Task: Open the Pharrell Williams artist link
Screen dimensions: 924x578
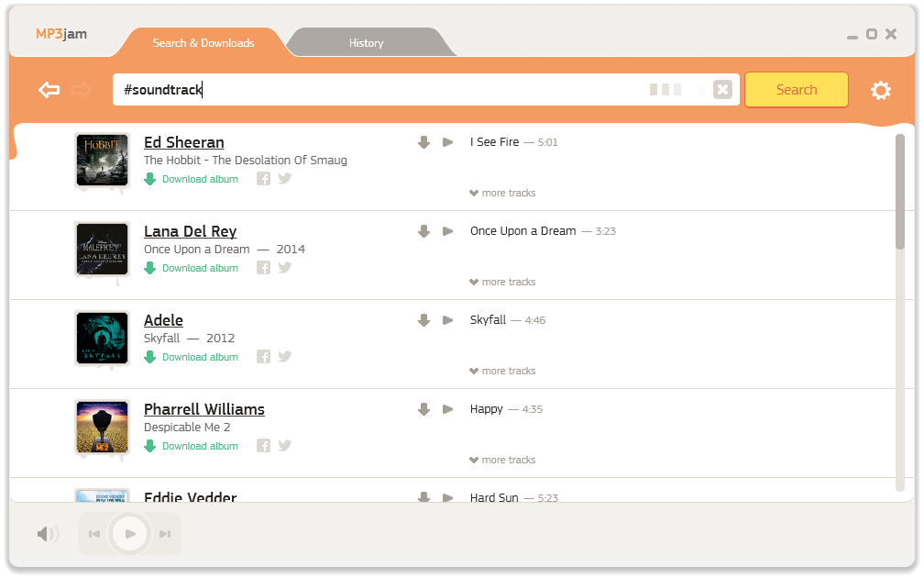Action: pos(203,410)
